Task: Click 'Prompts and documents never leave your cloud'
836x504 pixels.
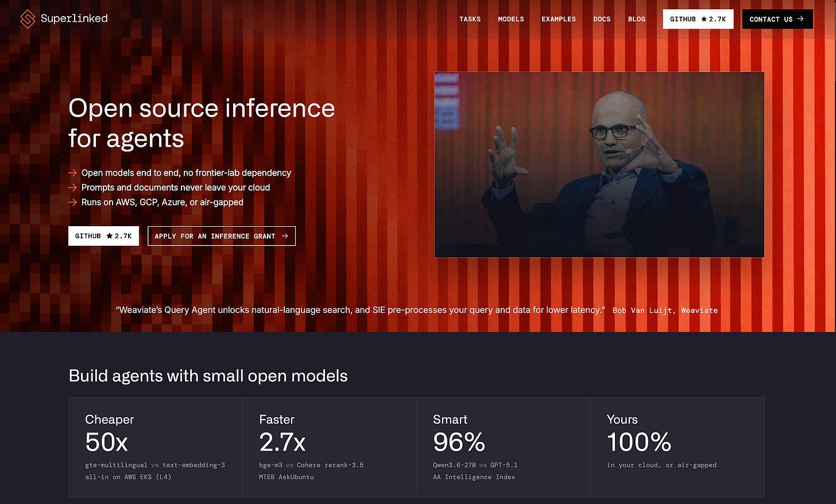Action: (x=176, y=188)
